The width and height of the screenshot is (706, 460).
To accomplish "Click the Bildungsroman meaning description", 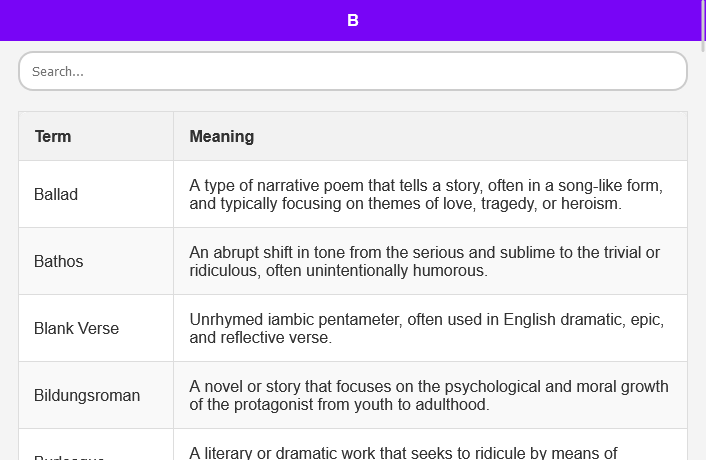I will click(x=428, y=395).
